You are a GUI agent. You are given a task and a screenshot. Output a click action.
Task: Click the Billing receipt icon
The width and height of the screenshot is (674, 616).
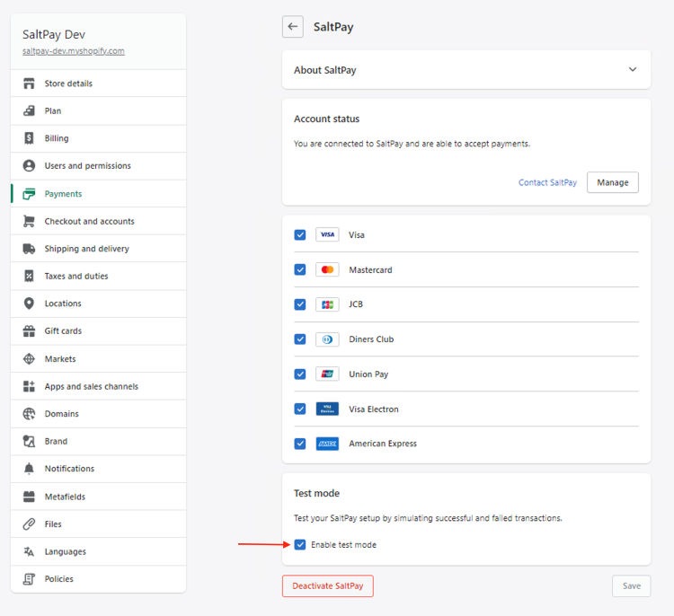[x=29, y=138]
